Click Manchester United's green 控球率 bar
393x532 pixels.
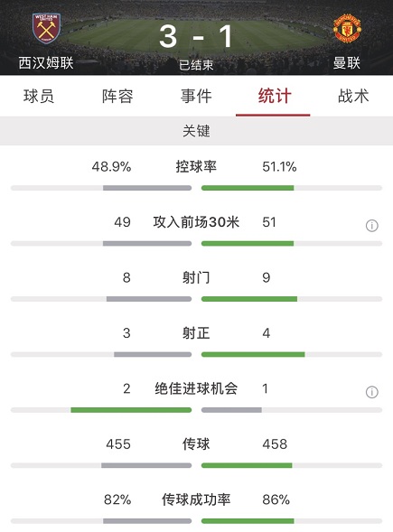coord(248,188)
